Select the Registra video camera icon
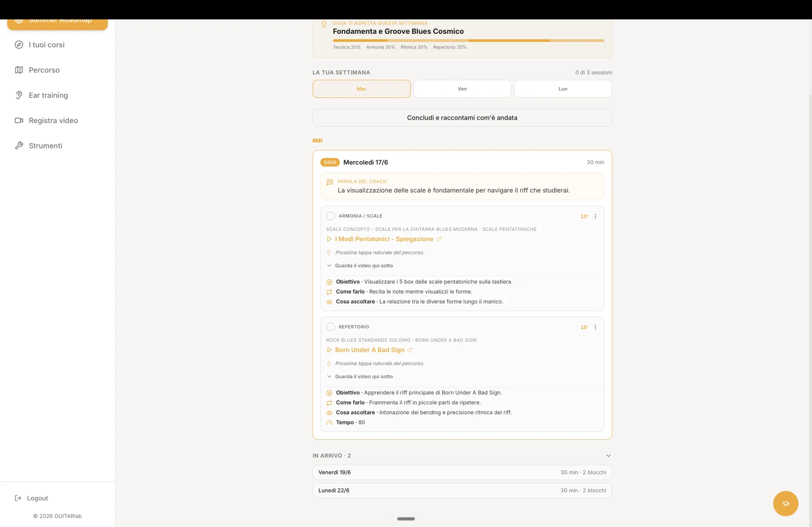This screenshot has width=812, height=527. pyautogui.click(x=19, y=120)
